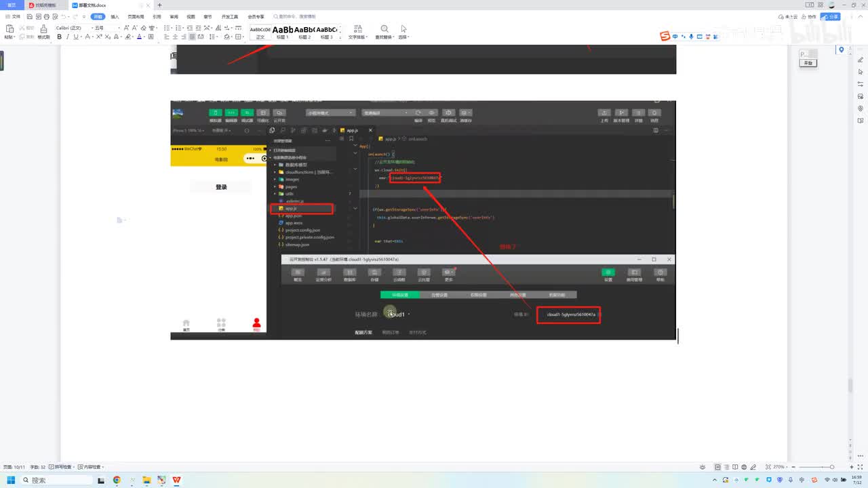This screenshot has width=868, height=488.
Task: Open Find and Replace (查找替换)
Action: [384, 32]
